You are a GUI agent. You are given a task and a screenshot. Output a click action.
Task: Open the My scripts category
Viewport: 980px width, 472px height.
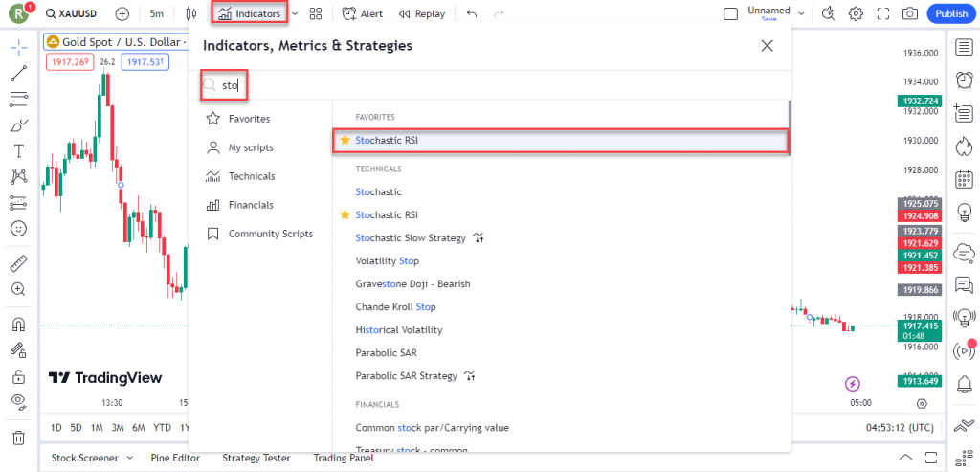coord(250,147)
